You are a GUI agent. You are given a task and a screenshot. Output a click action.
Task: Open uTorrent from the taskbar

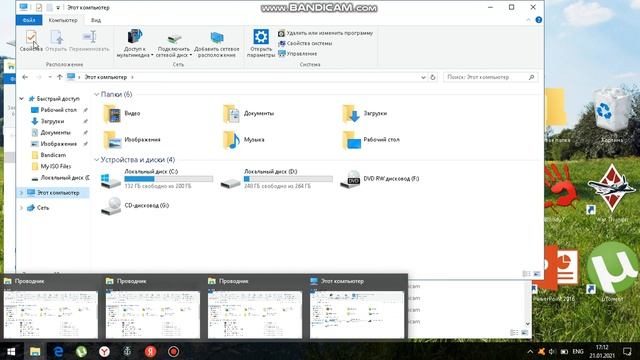[x=81, y=351]
